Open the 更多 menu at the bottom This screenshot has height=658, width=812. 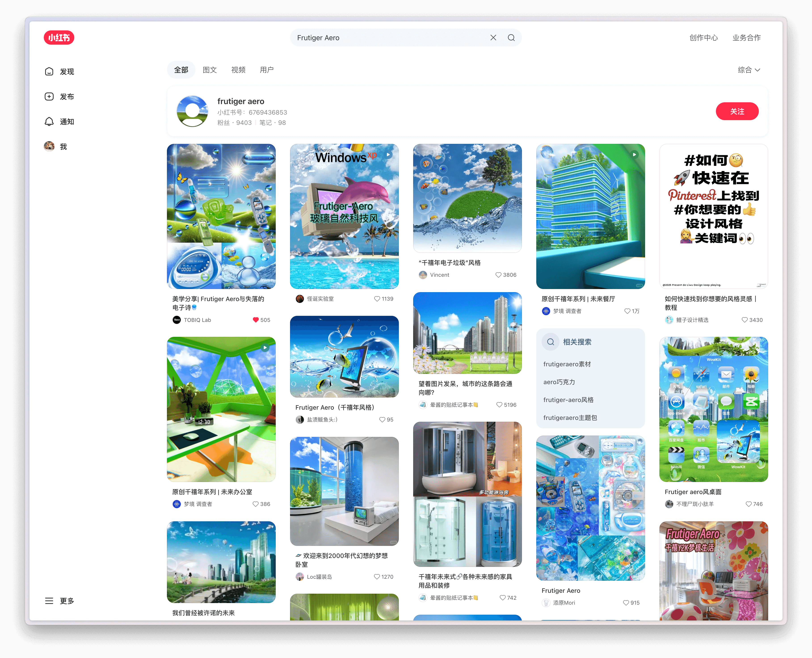[x=59, y=601]
